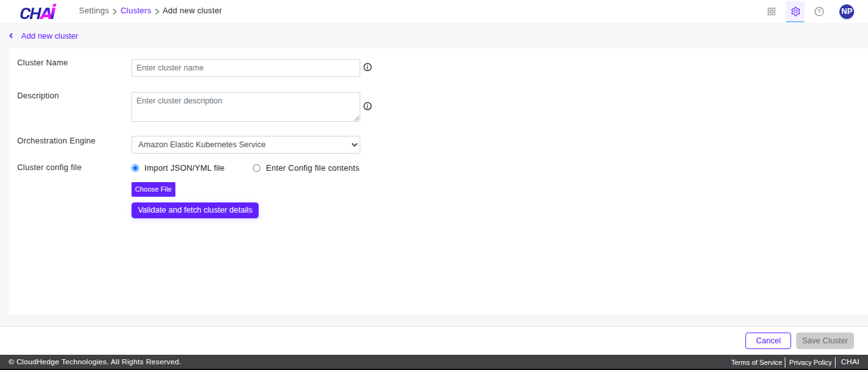View the info icon beside Description field
This screenshot has height=370, width=868.
(x=367, y=106)
